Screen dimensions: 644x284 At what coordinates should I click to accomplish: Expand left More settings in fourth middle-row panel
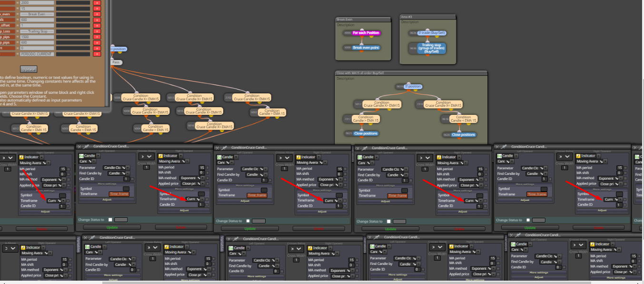click(x=524, y=183)
